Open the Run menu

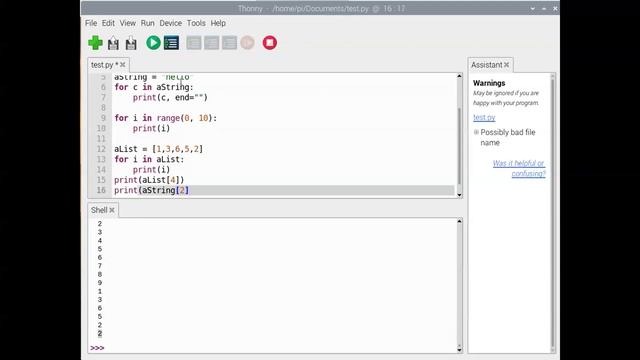click(147, 23)
